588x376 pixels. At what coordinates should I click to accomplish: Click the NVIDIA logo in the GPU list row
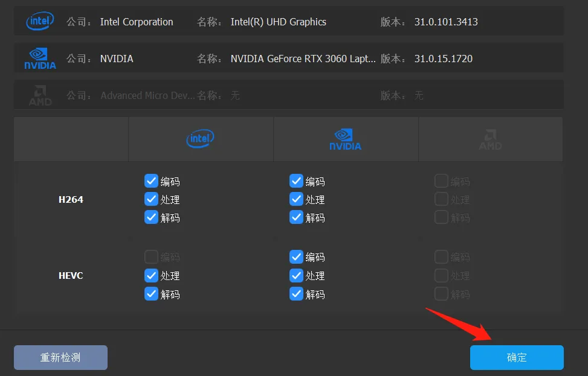[40, 59]
